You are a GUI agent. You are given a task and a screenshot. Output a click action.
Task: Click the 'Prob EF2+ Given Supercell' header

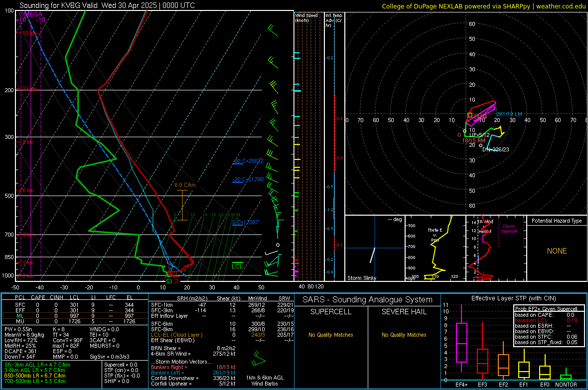(x=546, y=309)
